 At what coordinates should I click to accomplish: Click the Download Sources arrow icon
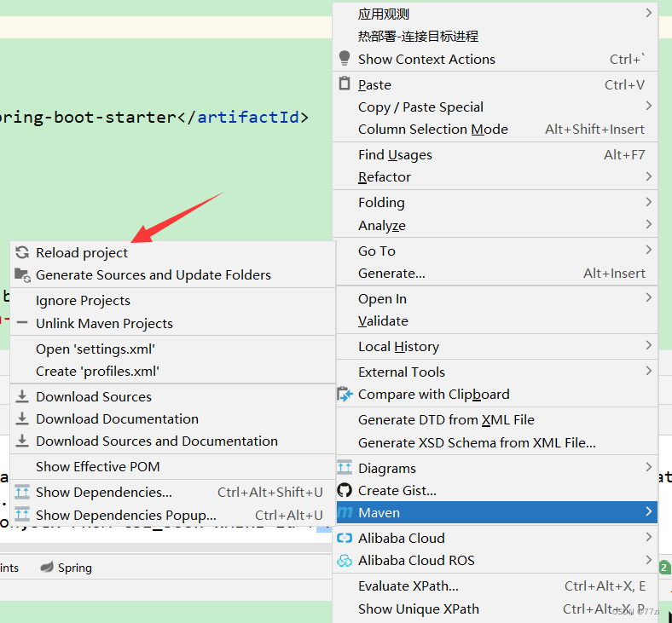pos(22,396)
